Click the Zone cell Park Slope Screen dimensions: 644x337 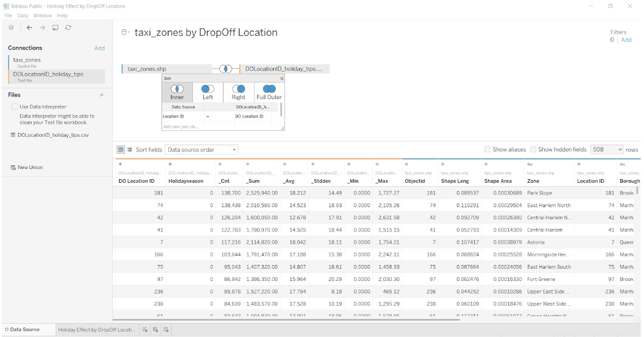tap(539, 193)
